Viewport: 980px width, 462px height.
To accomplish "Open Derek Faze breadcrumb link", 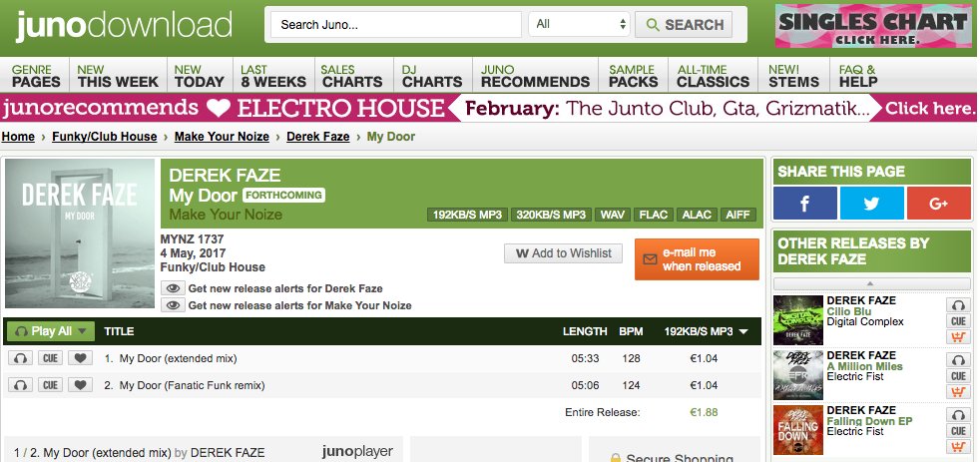I will tap(318, 137).
